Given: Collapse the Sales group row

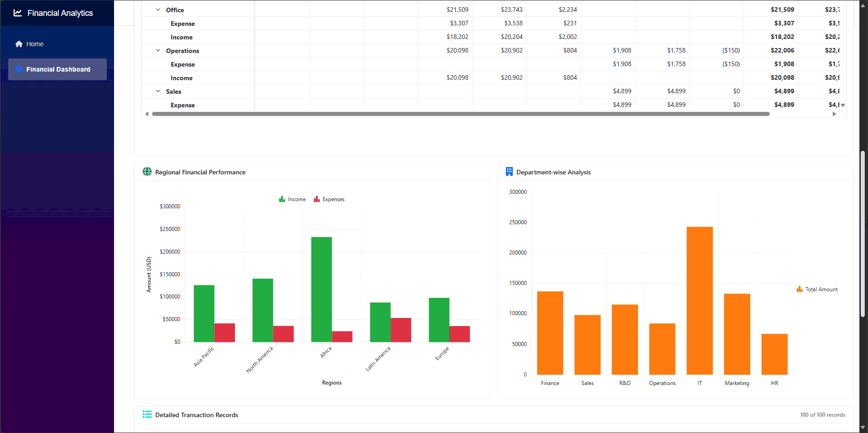Looking at the screenshot, I should point(157,91).
